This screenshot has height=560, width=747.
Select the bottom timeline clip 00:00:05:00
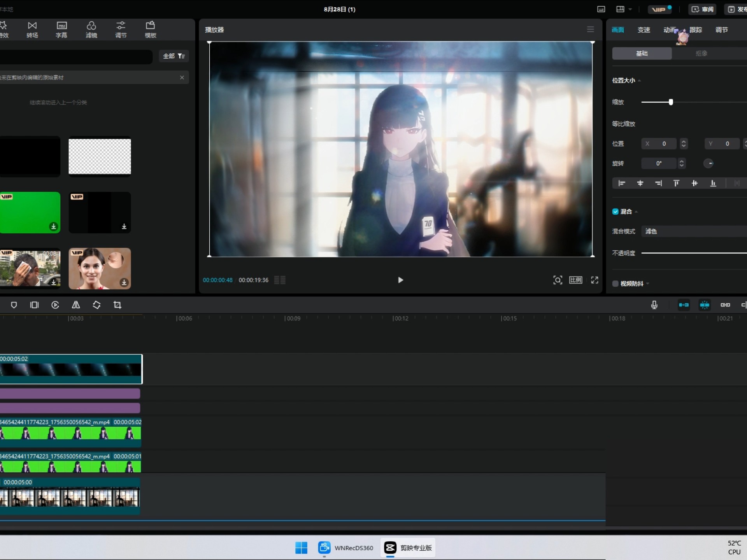pyautogui.click(x=70, y=496)
